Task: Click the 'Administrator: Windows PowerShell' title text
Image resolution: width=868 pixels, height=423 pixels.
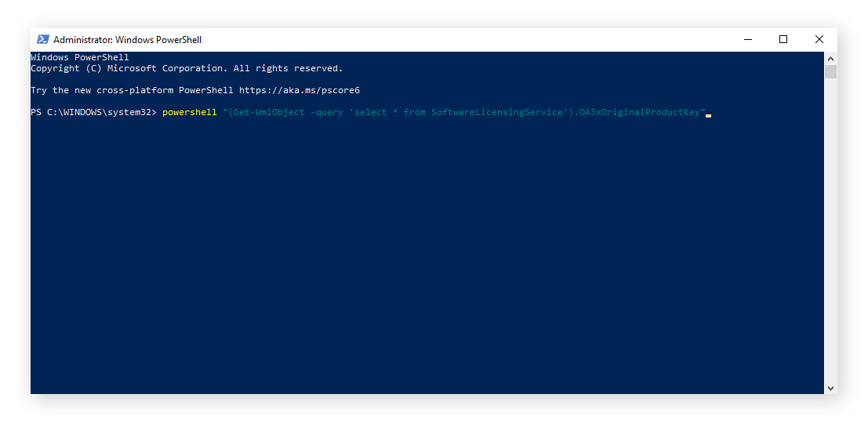Action: 127,40
